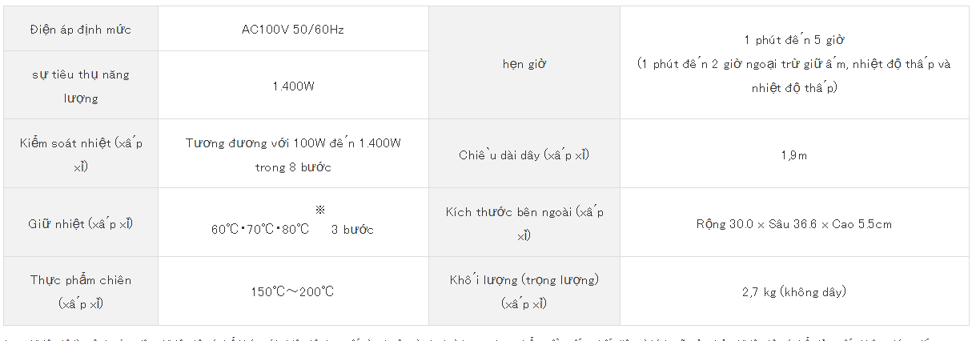Screen dimensions: 980x341
Task: Click the "hẹn giờ" label cell
Action: coord(524,63)
